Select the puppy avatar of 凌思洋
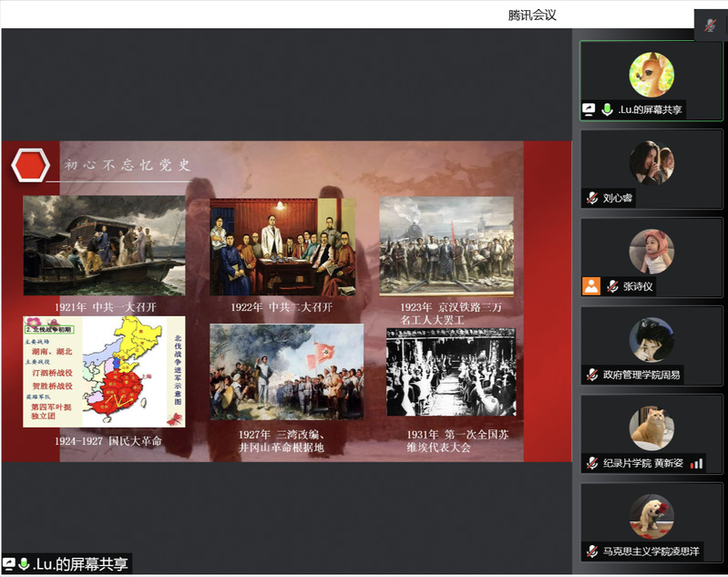 coord(651,517)
